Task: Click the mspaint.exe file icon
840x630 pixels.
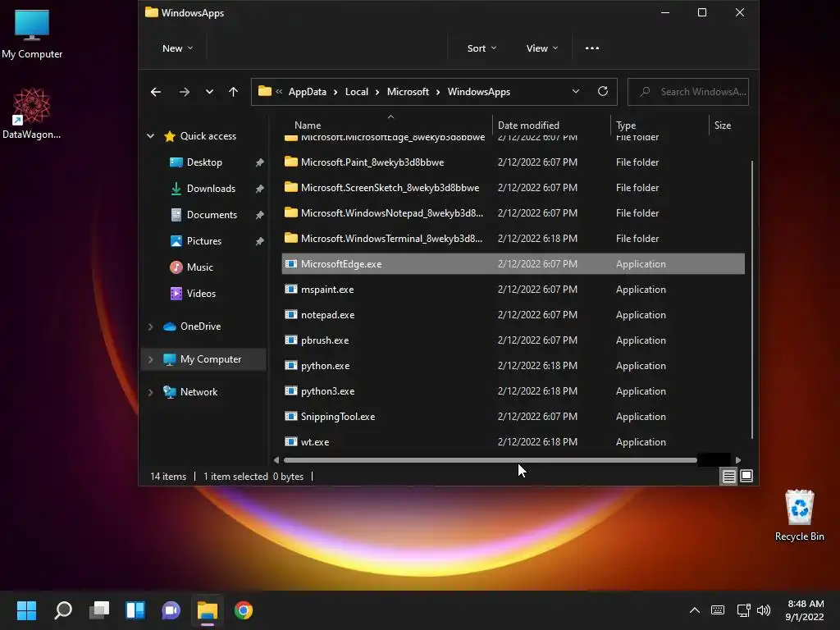Action: pos(291,290)
